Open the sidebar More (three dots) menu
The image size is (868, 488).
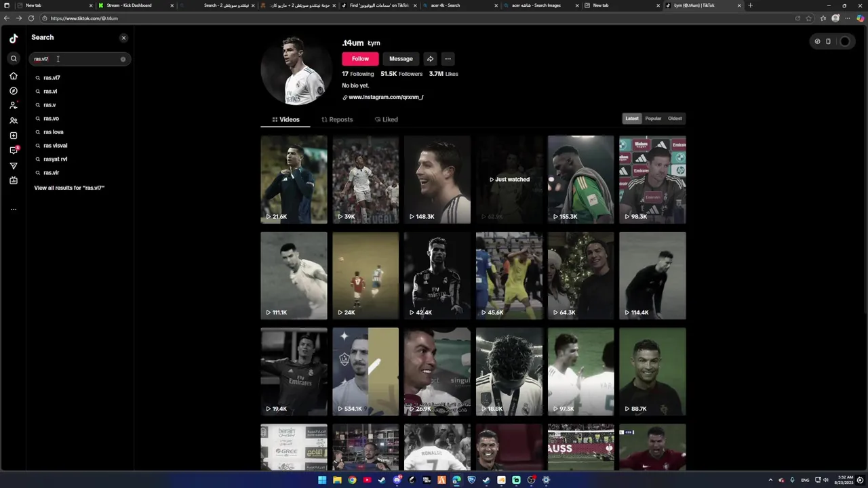(x=14, y=209)
